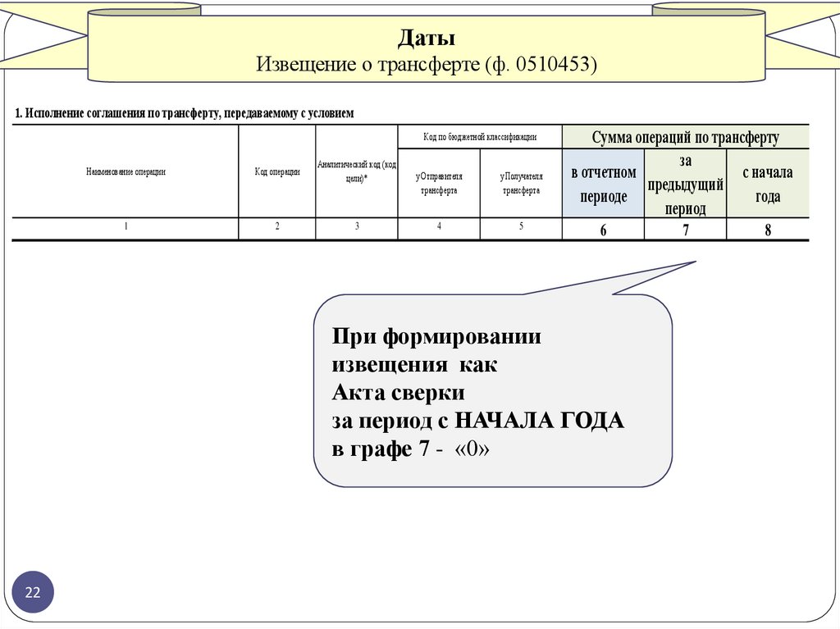Click callout line "Акта сверки"
840x629 pixels.
pos(398,393)
